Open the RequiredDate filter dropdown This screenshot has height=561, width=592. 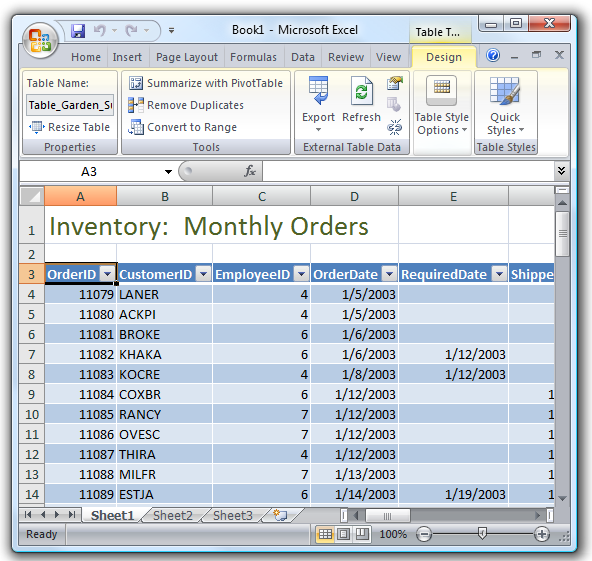[x=499, y=274]
